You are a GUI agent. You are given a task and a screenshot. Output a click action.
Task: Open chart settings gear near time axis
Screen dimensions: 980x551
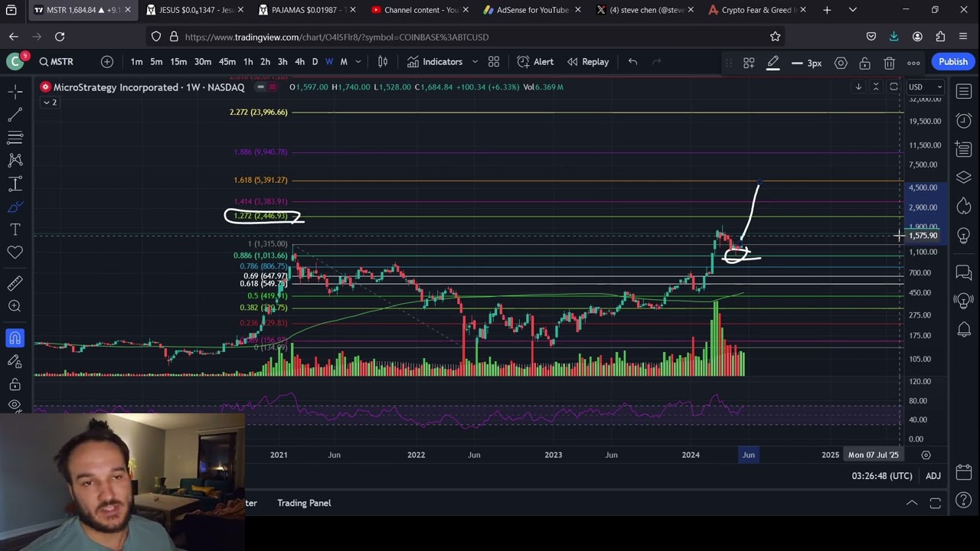pyautogui.click(x=926, y=455)
